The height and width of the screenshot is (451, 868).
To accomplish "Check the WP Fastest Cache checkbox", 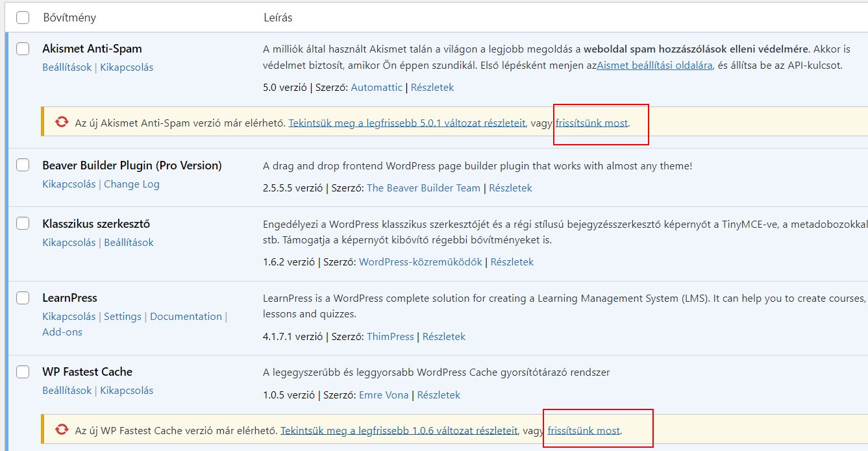I will (x=23, y=372).
